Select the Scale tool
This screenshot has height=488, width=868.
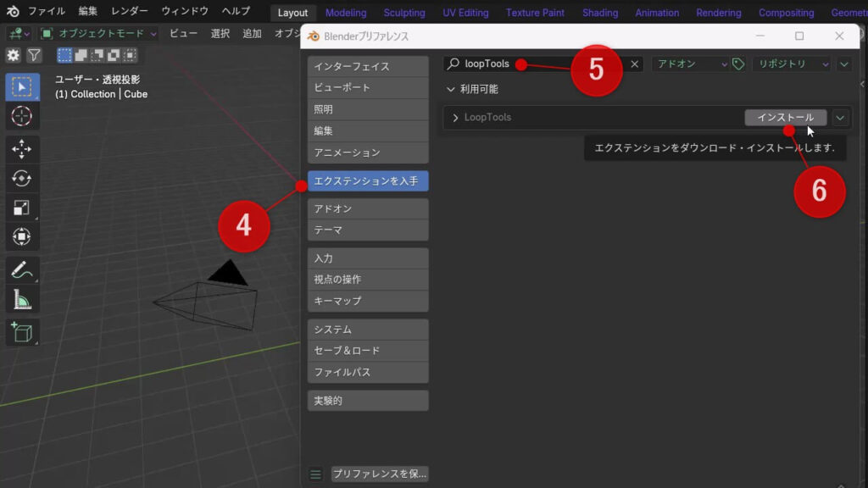point(21,207)
